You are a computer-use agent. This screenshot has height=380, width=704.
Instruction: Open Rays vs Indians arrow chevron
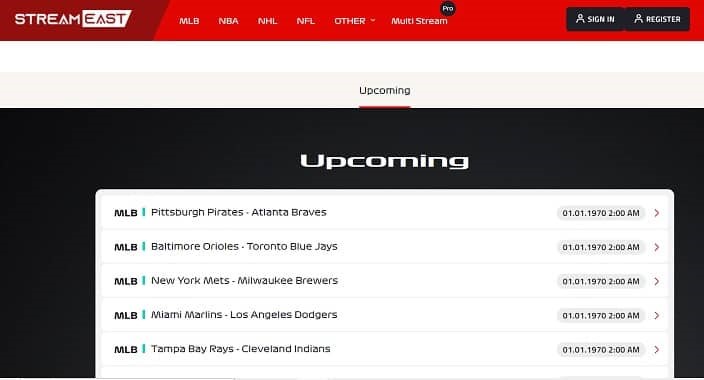click(x=656, y=349)
